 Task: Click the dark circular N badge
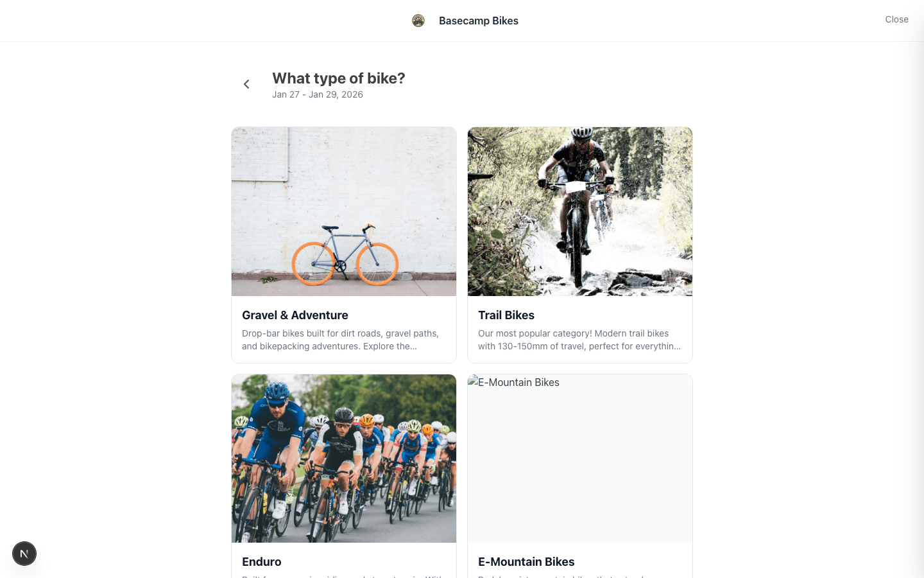24,553
